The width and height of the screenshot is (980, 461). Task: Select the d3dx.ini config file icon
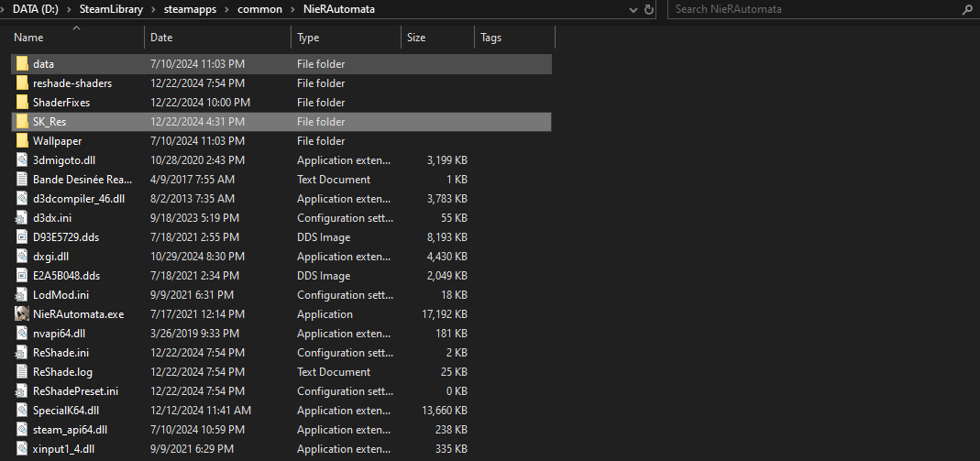23,218
